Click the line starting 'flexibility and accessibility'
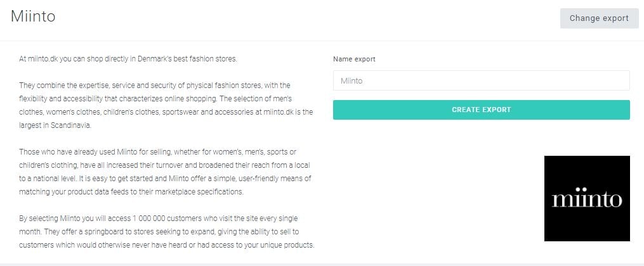Viewport: 644px width, 266px height. 155,99
